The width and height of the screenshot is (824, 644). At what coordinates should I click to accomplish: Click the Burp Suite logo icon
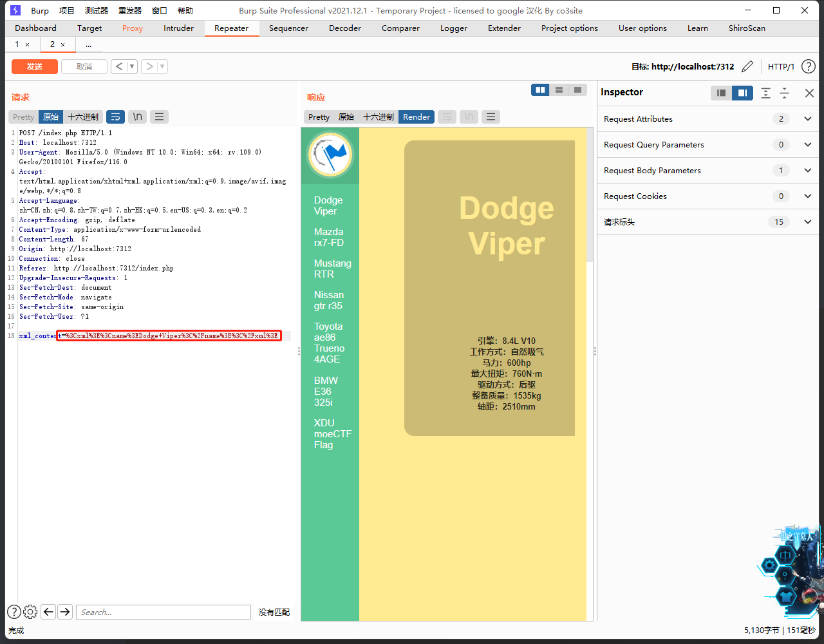(x=15, y=10)
